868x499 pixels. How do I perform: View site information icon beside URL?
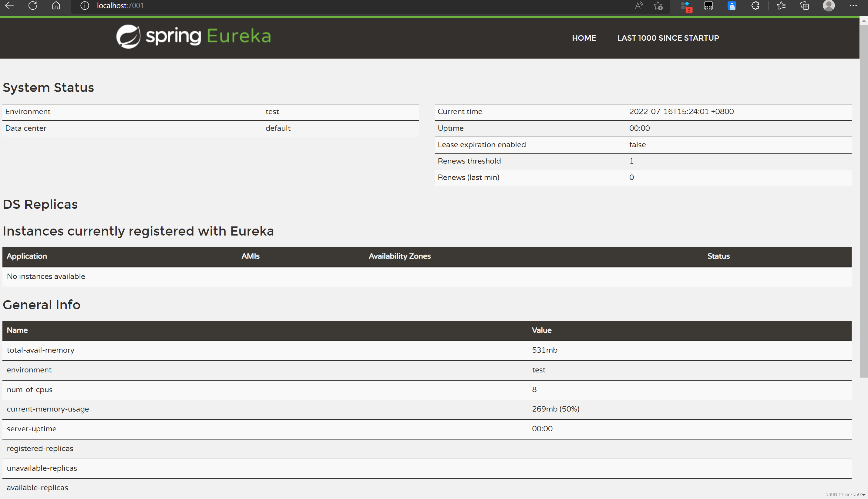tap(85, 5)
